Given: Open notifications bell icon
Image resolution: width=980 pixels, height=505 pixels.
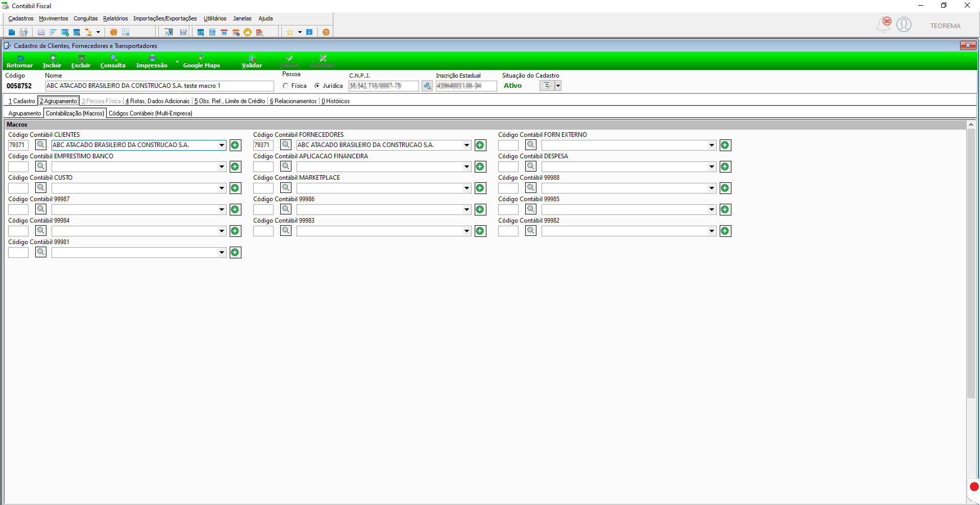Looking at the screenshot, I should (884, 25).
